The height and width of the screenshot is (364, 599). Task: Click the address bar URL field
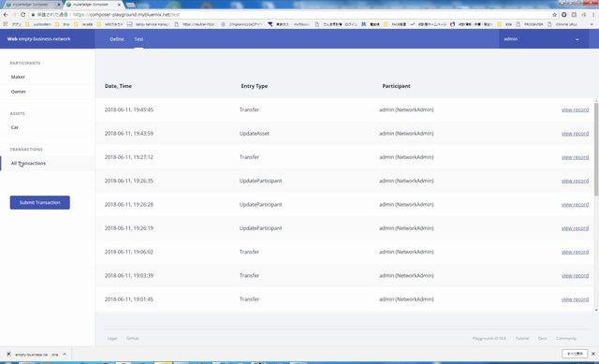coord(290,15)
